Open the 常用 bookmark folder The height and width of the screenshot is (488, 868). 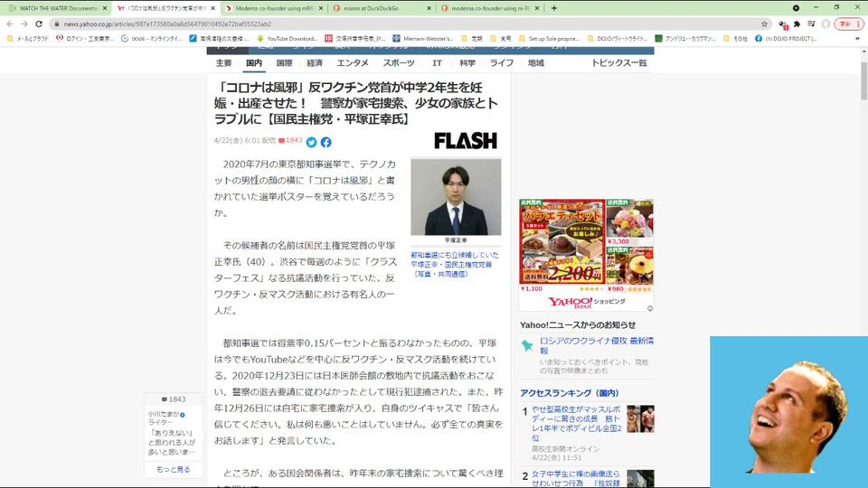(x=500, y=39)
